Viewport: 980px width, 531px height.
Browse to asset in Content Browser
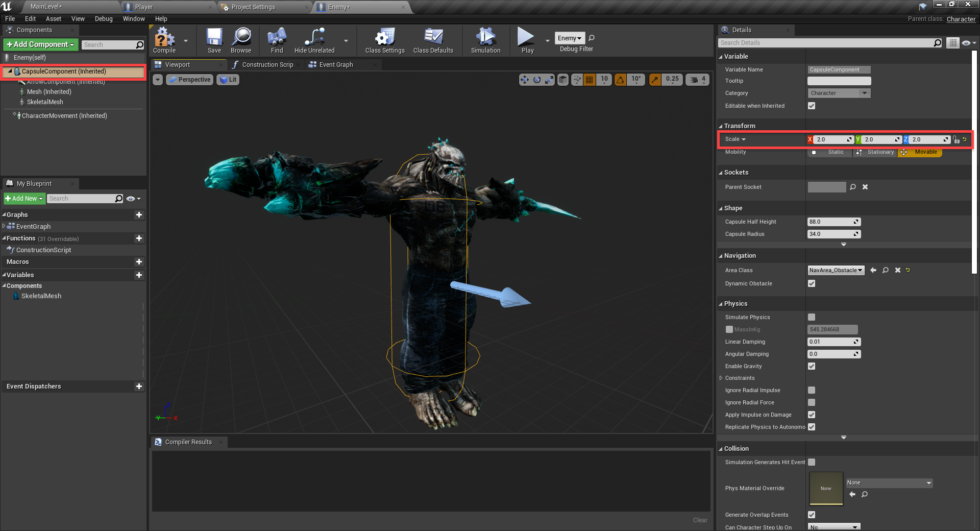pos(241,40)
